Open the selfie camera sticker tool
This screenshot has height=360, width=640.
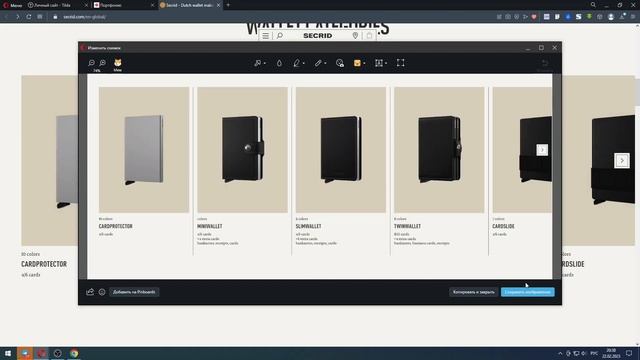click(x=340, y=63)
